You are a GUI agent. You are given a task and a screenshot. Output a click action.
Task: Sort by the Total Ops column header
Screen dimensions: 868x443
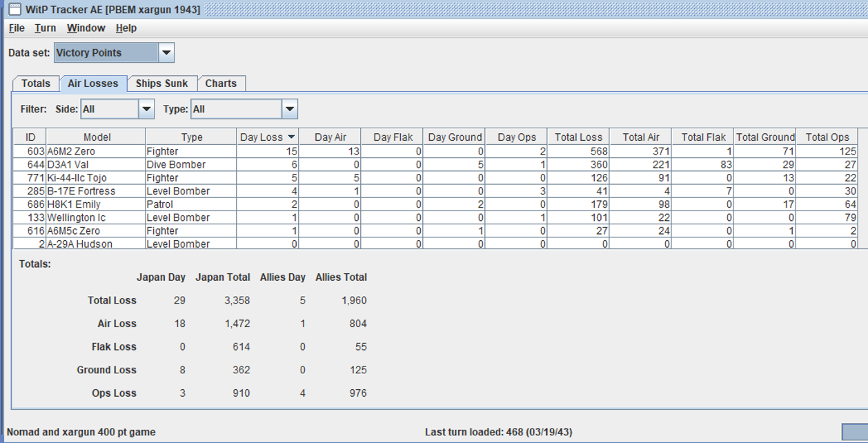[827, 137]
